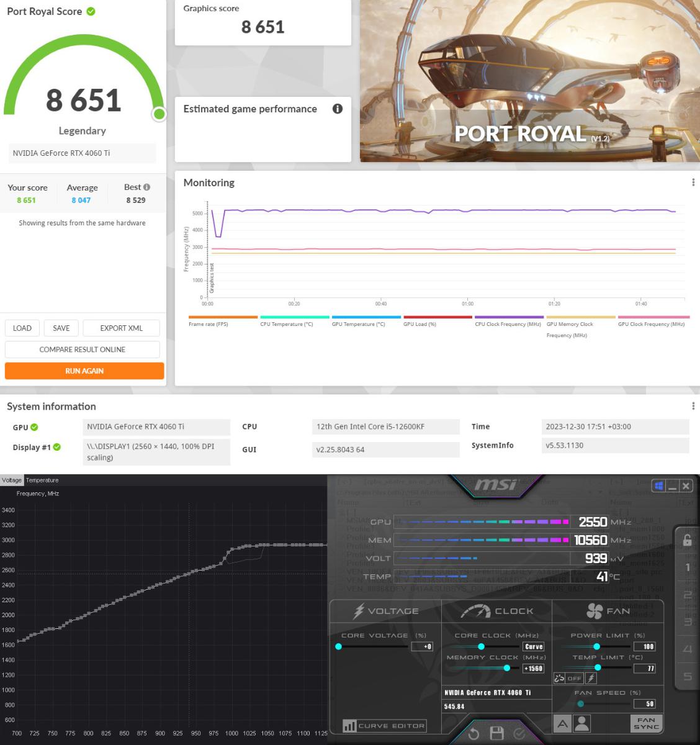The height and width of the screenshot is (745, 700).
Task: Click the SAVE result button
Action: 61,328
